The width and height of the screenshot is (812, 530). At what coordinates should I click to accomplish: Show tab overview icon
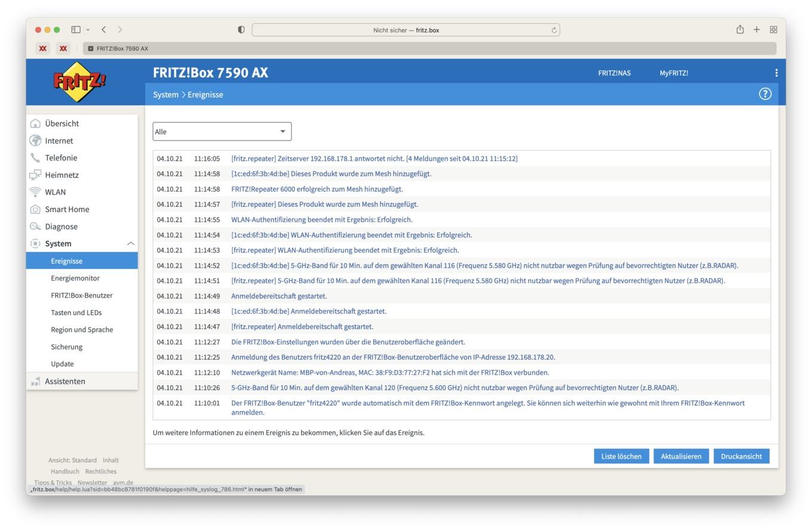(773, 29)
